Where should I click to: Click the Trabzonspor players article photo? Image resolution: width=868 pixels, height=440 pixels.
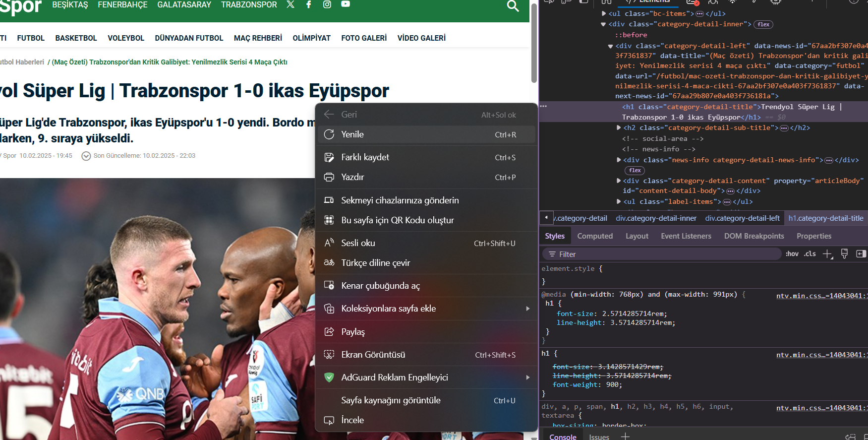click(158, 309)
